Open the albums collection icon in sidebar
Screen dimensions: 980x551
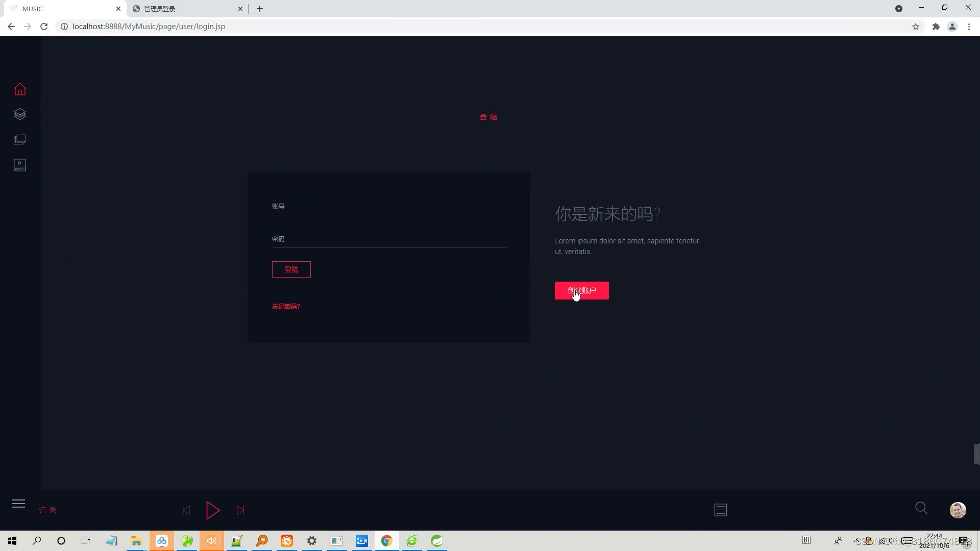click(x=20, y=140)
